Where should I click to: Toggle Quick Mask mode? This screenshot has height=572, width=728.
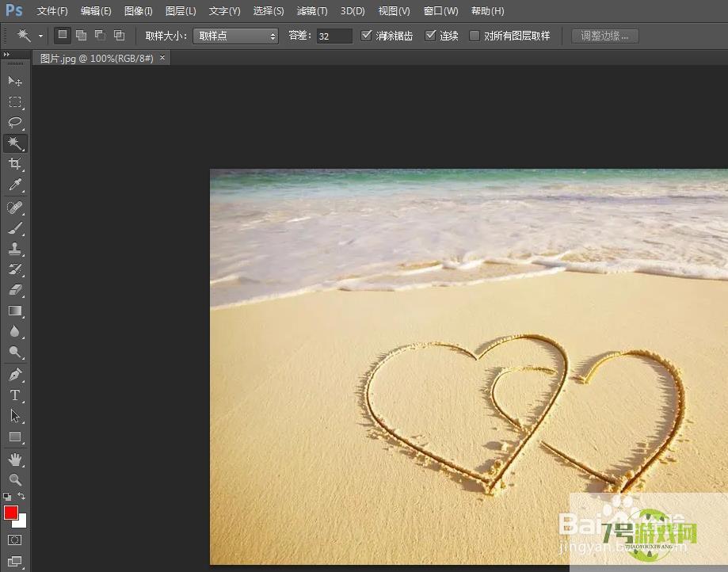point(15,540)
